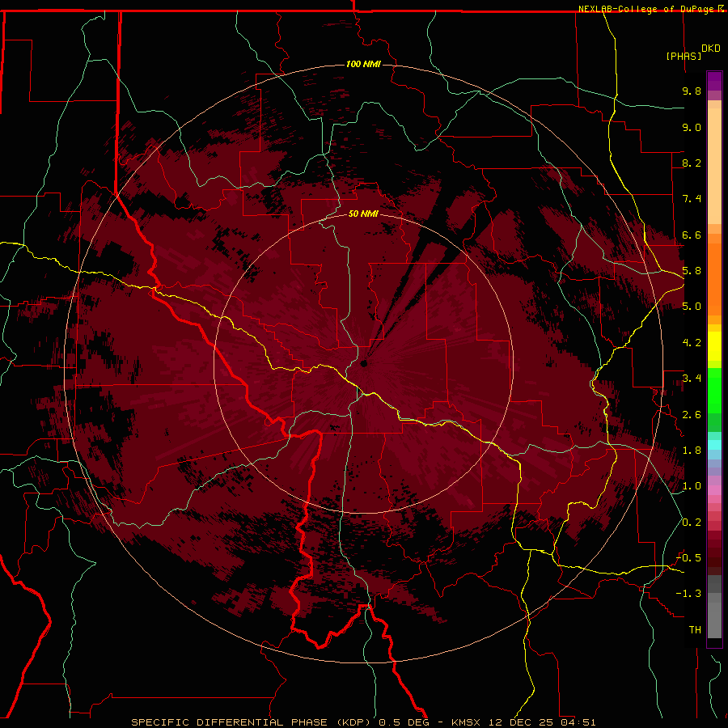
Task: Pick the pink band of the color scale
Action: click(x=714, y=490)
